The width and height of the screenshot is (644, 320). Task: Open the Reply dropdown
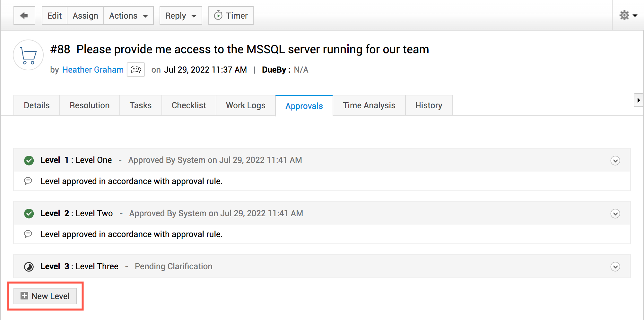coord(181,15)
